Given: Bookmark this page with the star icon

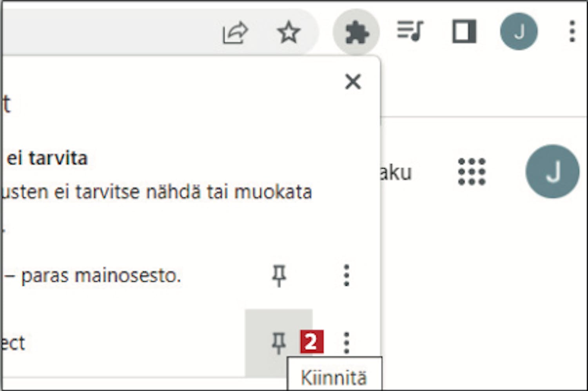Looking at the screenshot, I should (289, 33).
